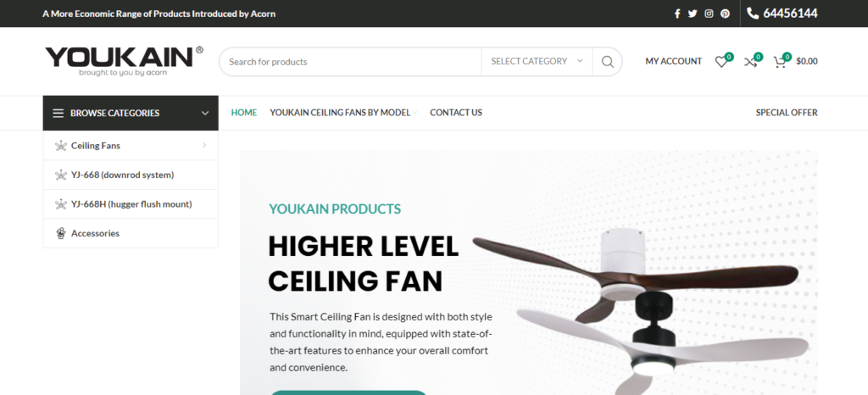Screen dimensions: 868x395
Task: Expand the Ceiling Fans submenu arrow
Action: 204,146
